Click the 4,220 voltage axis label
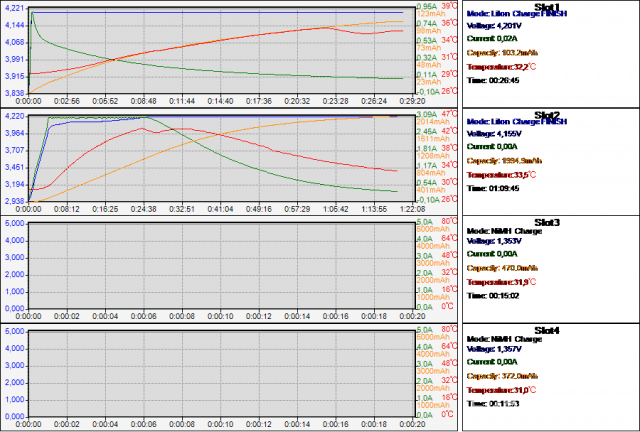Screen dimensions: 640x432 pyautogui.click(x=14, y=116)
